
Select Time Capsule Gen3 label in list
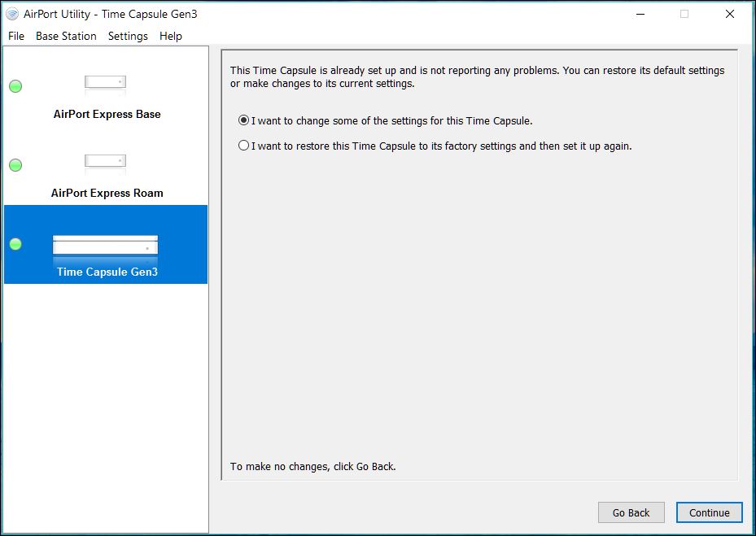107,272
